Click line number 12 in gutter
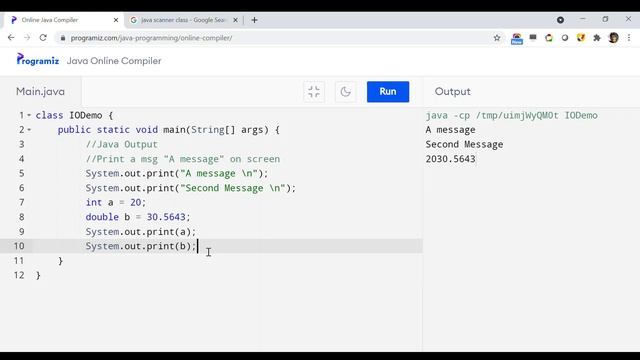The height and width of the screenshot is (360, 640). pyautogui.click(x=19, y=275)
